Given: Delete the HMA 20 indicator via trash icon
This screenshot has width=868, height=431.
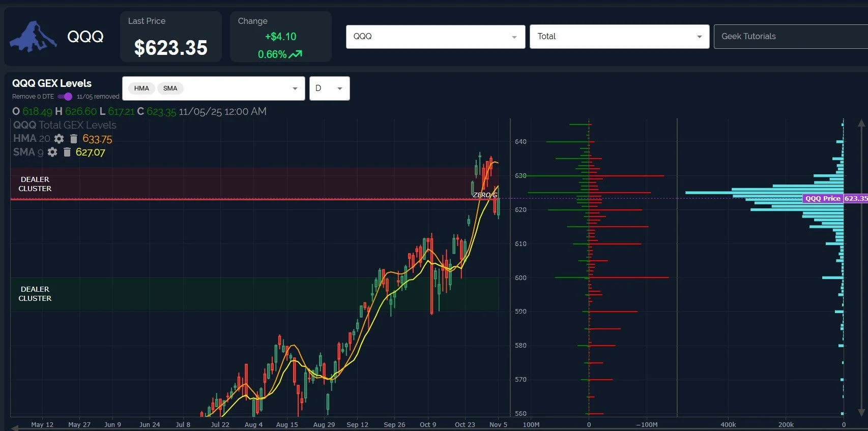Looking at the screenshot, I should (73, 139).
